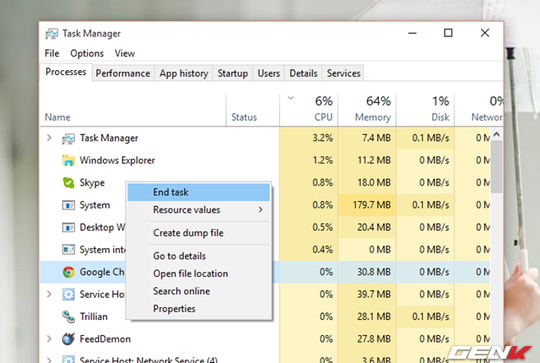Click the Skype process icon
This screenshot has height=363, width=540.
(x=68, y=183)
